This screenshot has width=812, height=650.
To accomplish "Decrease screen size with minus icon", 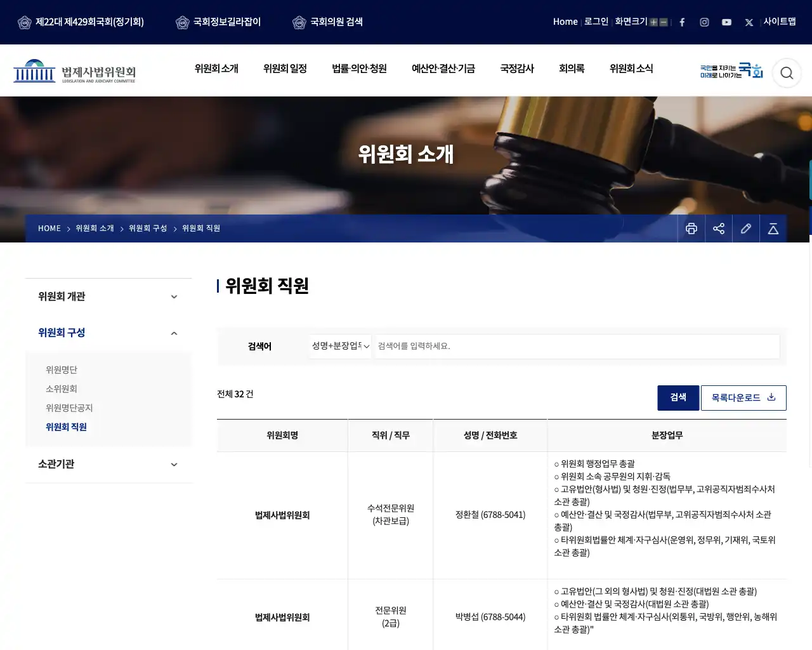I will coord(664,22).
